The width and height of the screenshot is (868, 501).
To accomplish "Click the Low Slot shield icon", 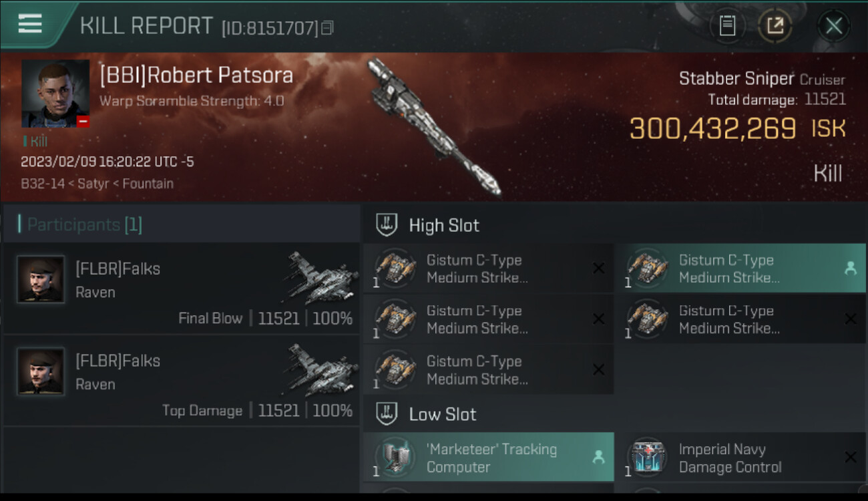I will click(387, 414).
